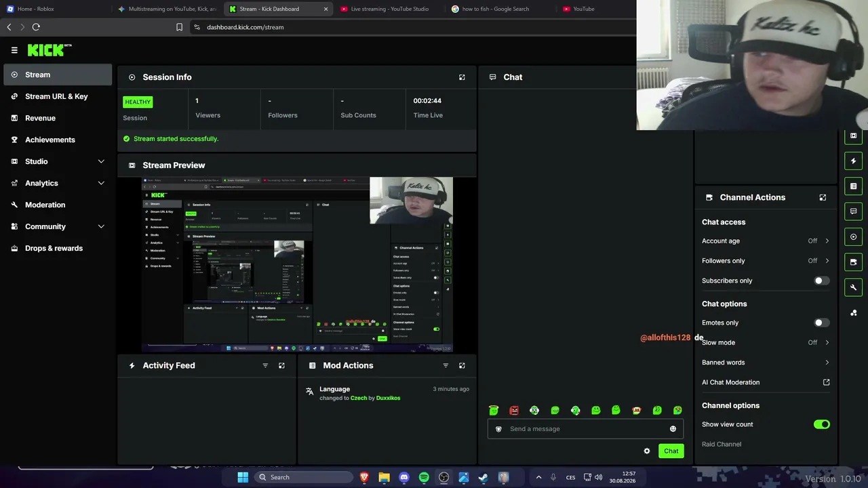This screenshot has height=488, width=868.
Task: Toggle Subscribers only chat
Action: [821, 281]
